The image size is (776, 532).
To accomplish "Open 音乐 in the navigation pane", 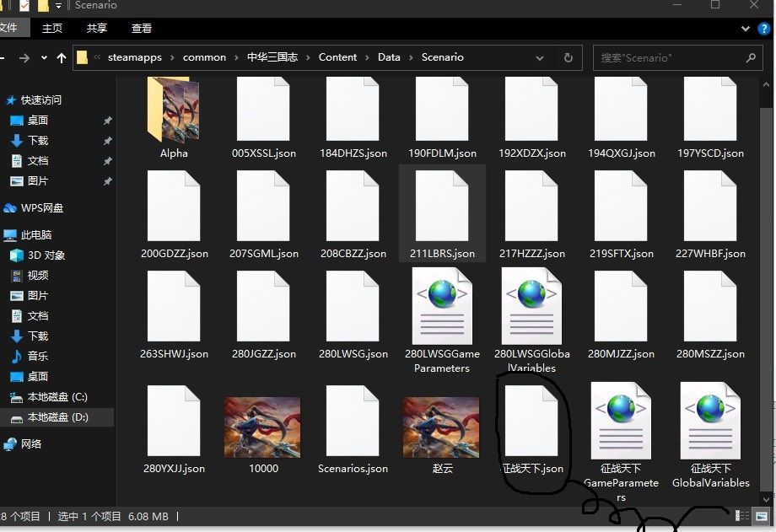I will point(30,356).
